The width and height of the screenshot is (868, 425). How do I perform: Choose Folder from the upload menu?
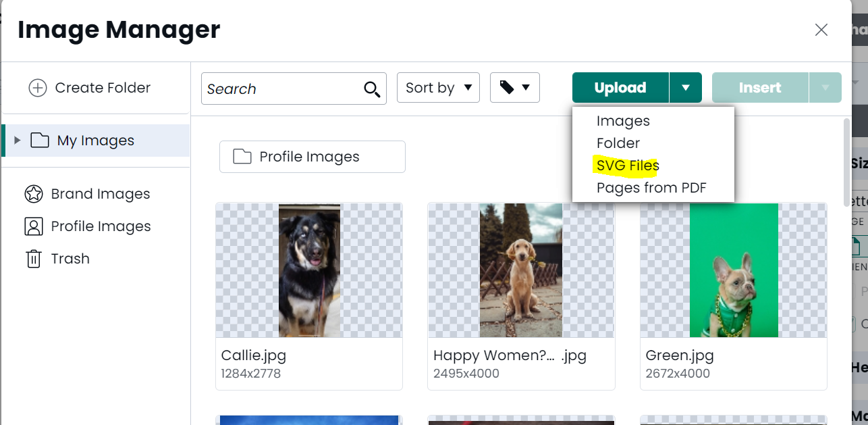click(x=618, y=143)
